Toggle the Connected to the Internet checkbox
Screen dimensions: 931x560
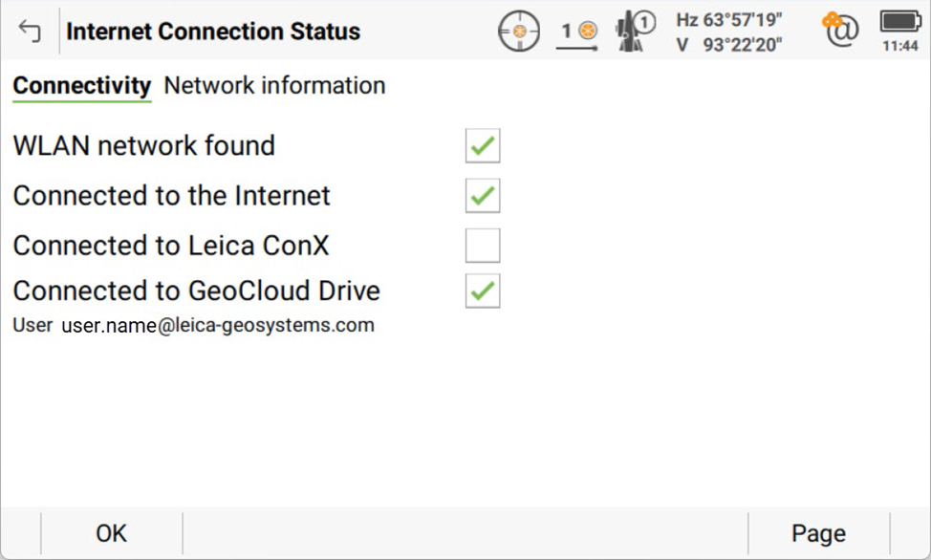point(483,196)
